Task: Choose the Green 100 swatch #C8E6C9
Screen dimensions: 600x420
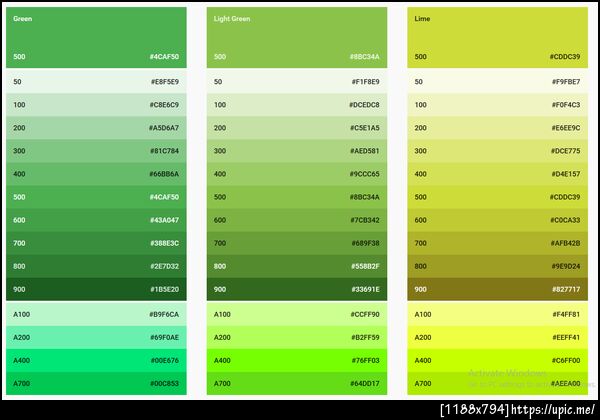Action: (x=96, y=105)
